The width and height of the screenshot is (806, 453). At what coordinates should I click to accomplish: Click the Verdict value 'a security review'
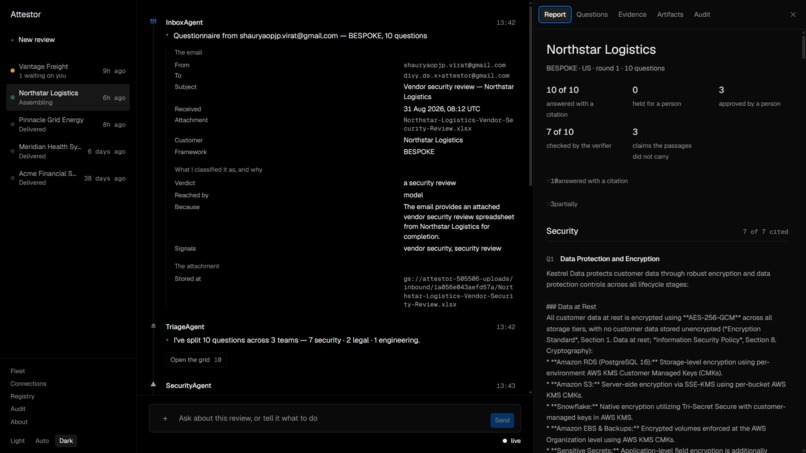pos(429,183)
